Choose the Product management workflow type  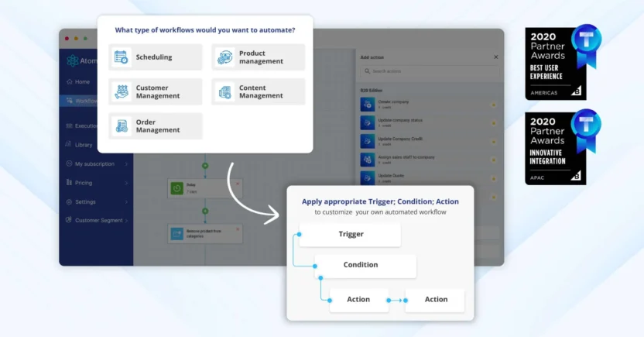pos(259,57)
